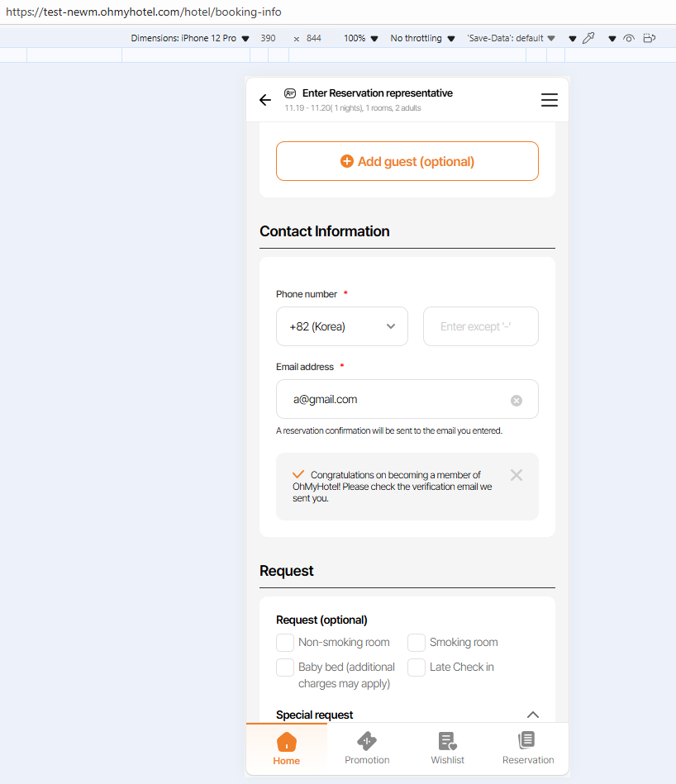Open the +82 (Korea) country code dropdown
Screen dimensions: 676x784
(342, 326)
